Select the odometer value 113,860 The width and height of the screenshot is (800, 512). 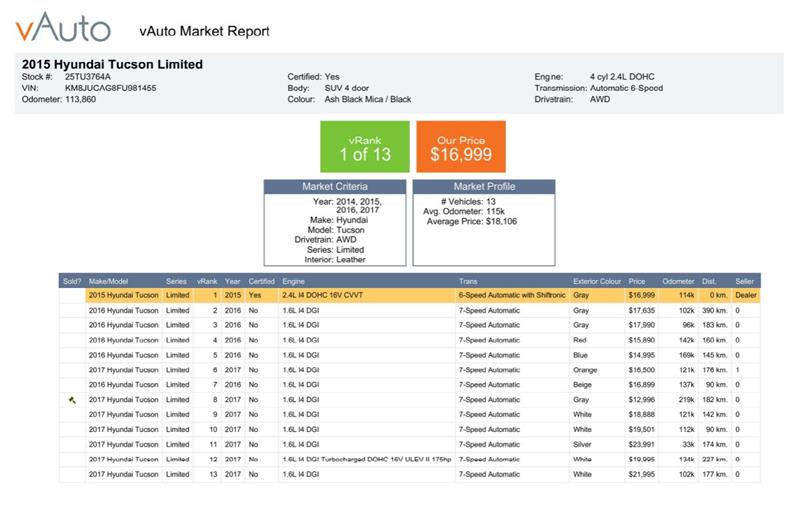(x=81, y=99)
